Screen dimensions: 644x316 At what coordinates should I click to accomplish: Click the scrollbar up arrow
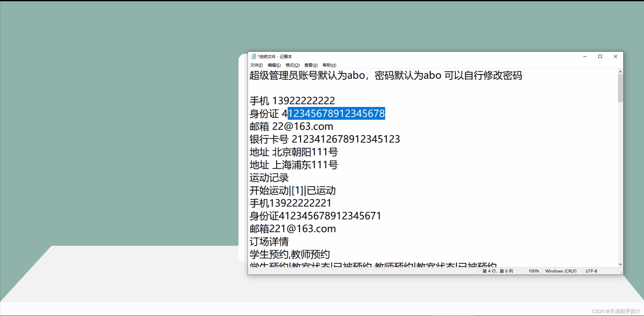620,71
